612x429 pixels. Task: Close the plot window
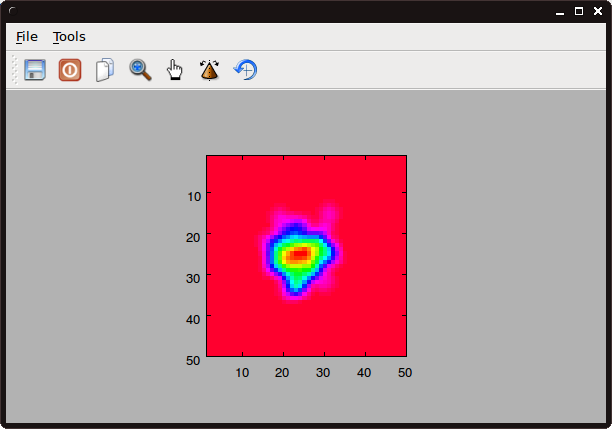598,11
